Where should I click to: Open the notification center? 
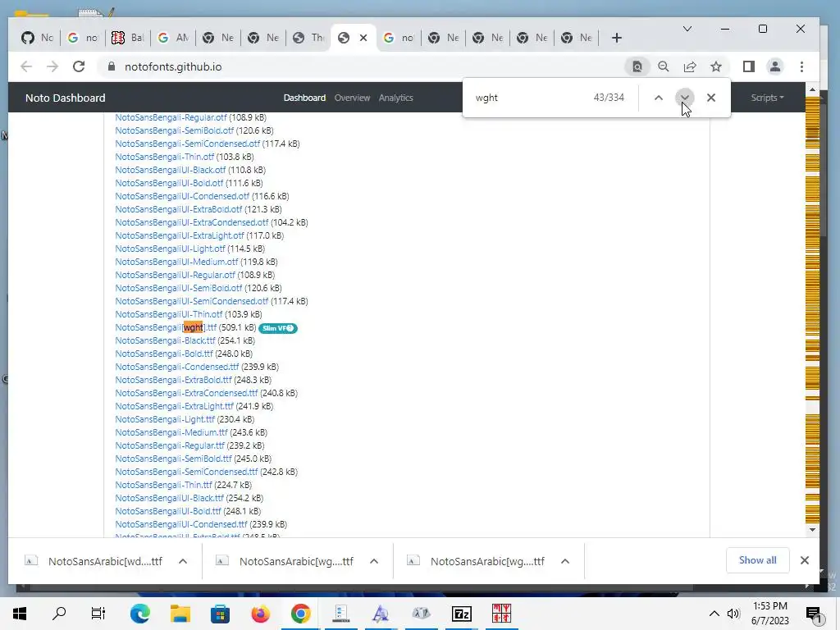[814, 614]
